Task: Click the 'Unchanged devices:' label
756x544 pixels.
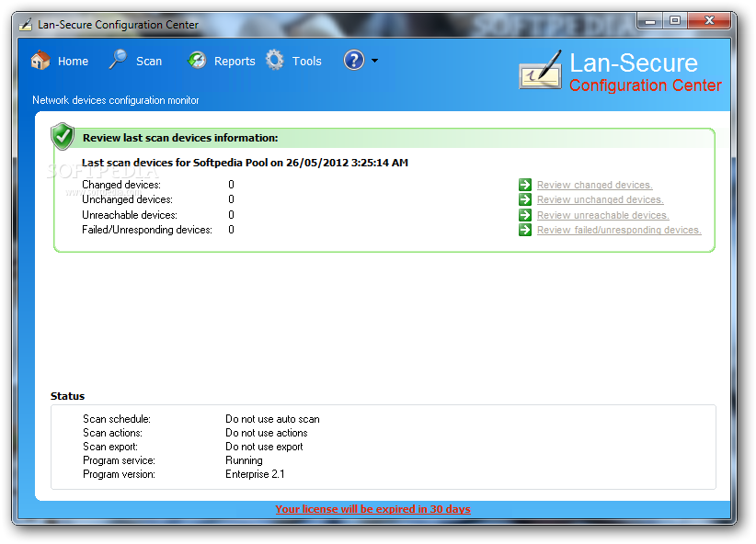Action: (127, 199)
